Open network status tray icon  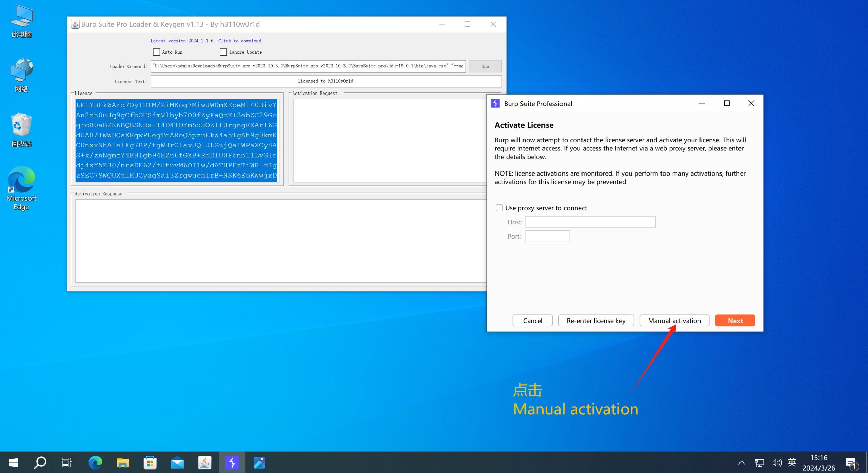point(759,462)
